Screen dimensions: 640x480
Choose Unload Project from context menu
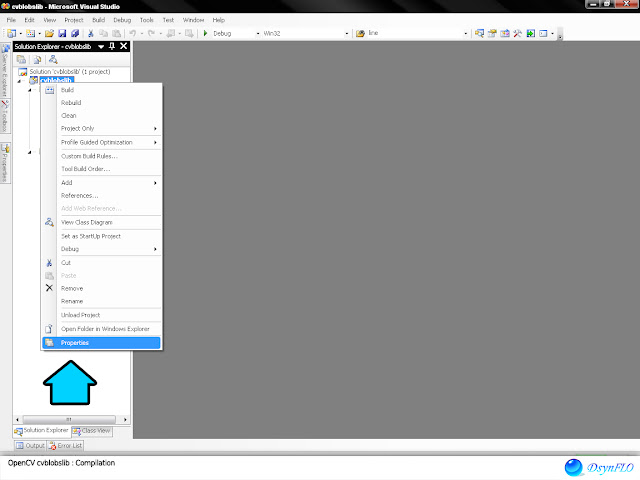(102, 315)
